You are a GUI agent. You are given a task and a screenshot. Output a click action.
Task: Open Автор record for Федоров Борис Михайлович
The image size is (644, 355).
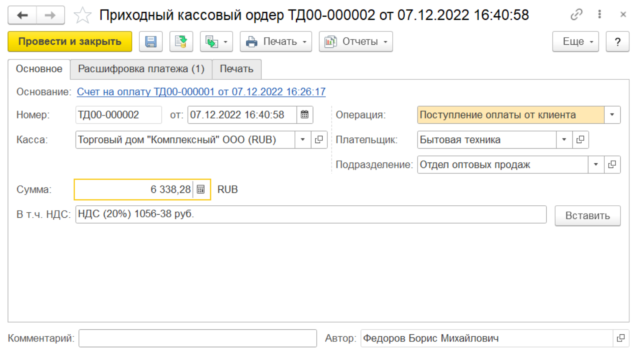(621, 338)
